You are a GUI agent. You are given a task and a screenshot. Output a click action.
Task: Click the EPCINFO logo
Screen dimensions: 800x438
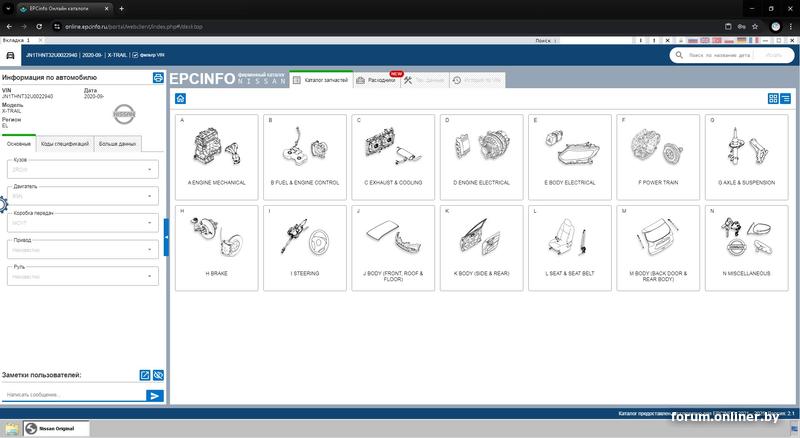(x=202, y=79)
